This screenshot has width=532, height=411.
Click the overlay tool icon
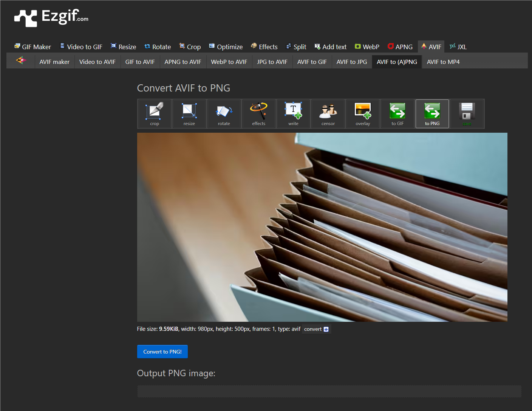pos(363,113)
